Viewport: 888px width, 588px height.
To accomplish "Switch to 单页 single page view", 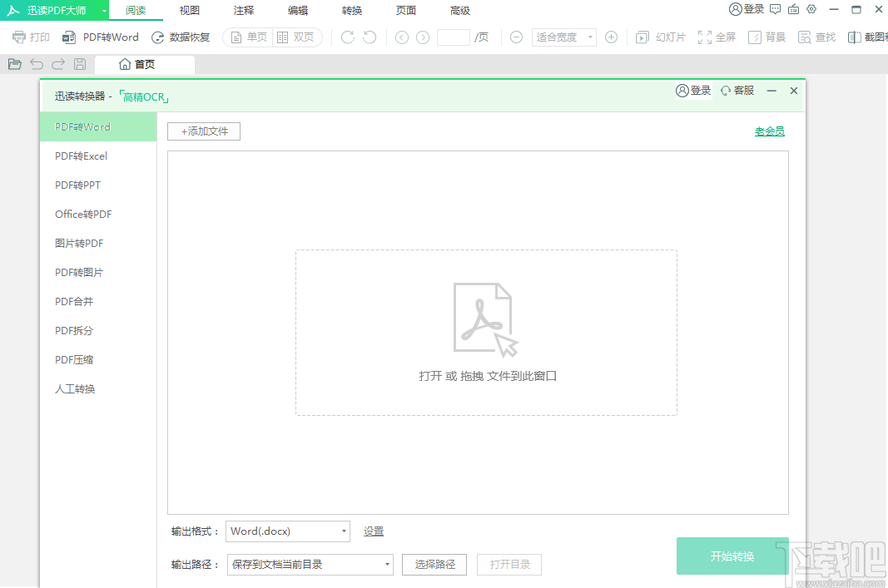I will pyautogui.click(x=247, y=37).
